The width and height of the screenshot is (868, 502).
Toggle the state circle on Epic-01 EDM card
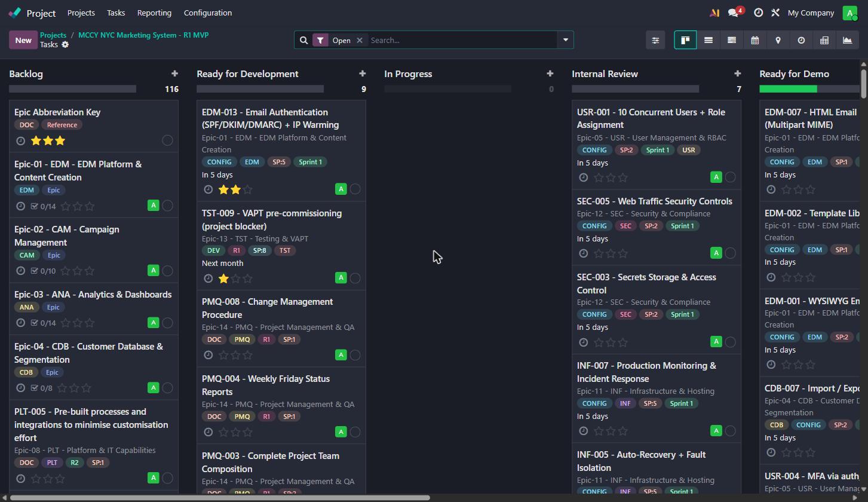[x=167, y=206]
